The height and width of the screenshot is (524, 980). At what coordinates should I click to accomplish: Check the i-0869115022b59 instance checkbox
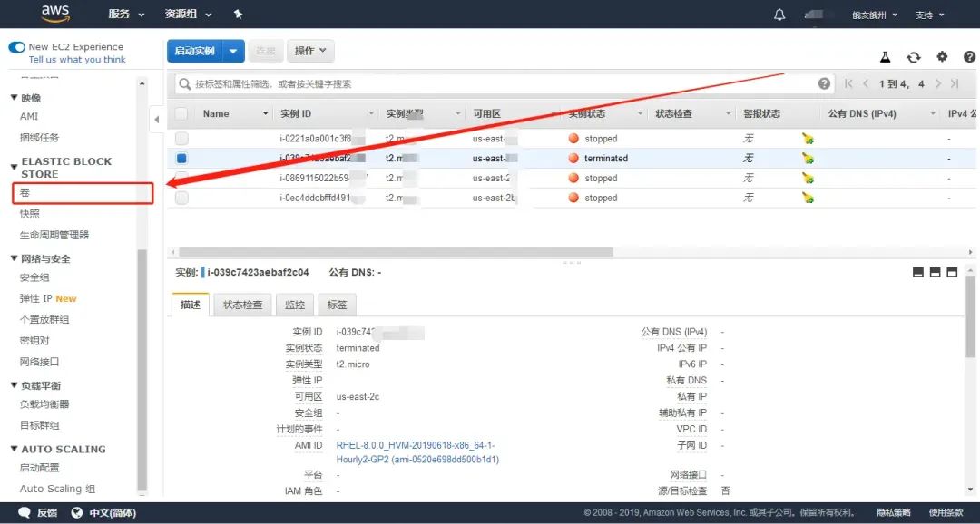pos(181,179)
